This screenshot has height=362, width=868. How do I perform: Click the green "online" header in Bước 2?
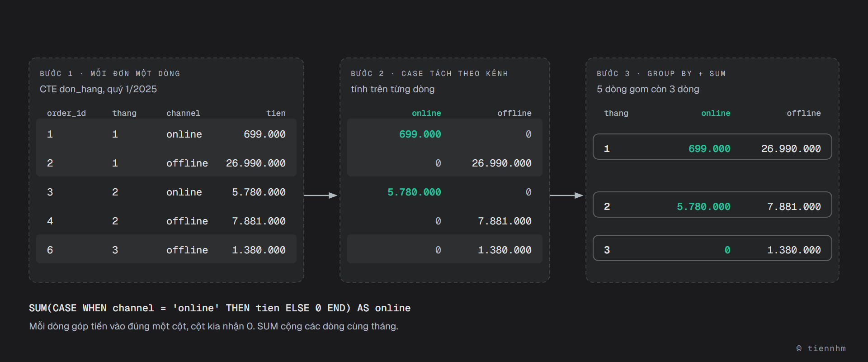click(426, 113)
